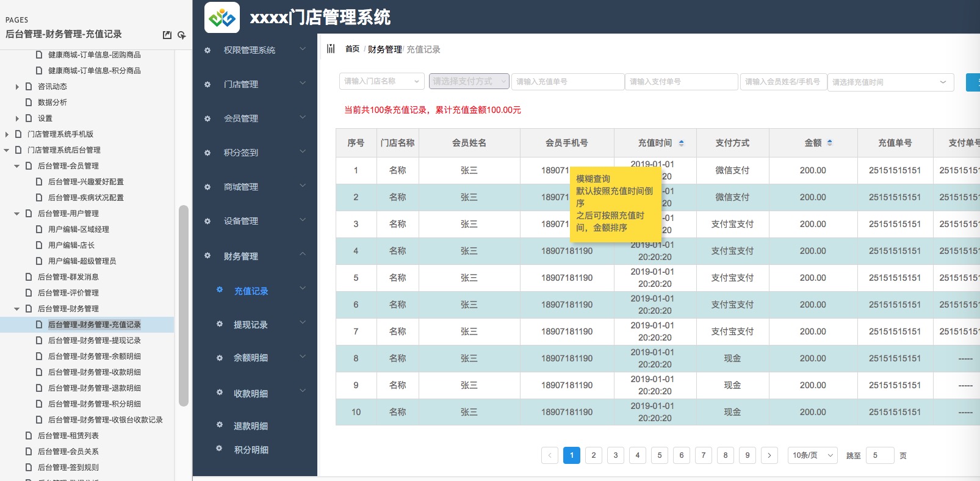Click 请输入充值单号 input field
The image size is (980, 481).
(x=567, y=82)
